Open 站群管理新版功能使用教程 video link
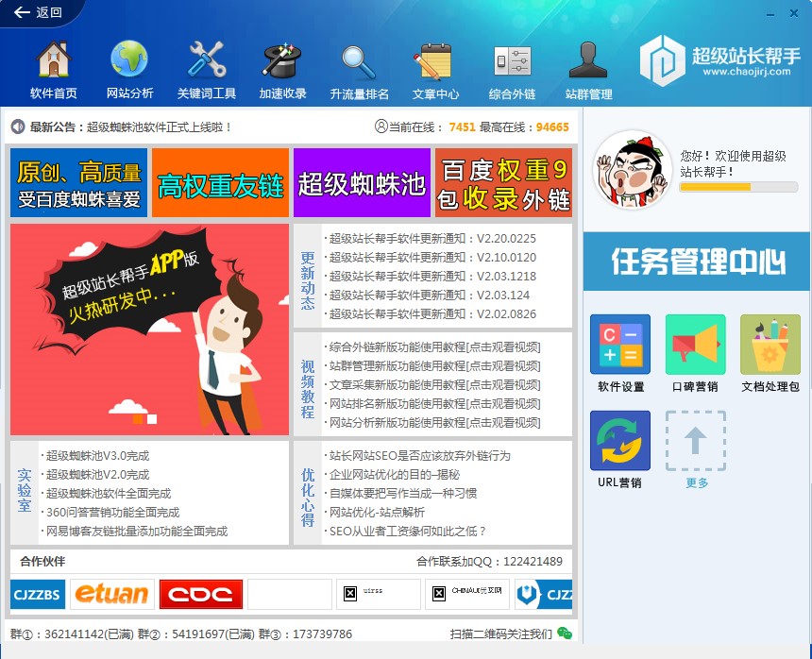Viewport: 812px width, 659px height. tap(434, 366)
